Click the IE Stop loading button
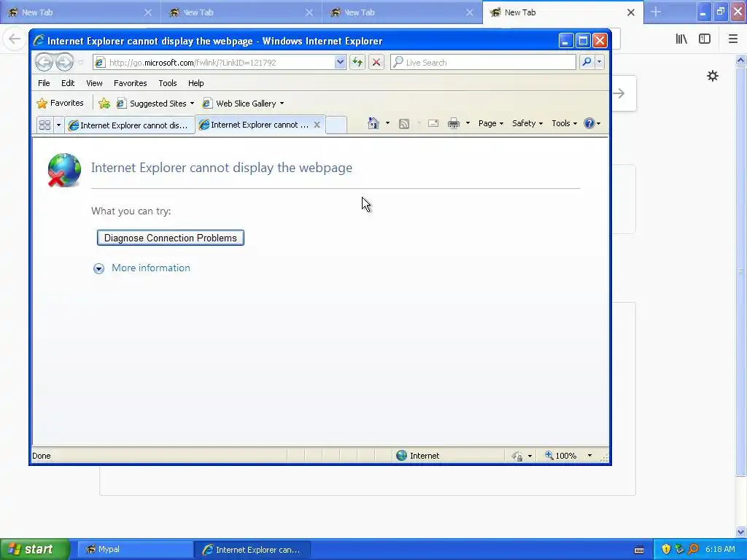 376,63
